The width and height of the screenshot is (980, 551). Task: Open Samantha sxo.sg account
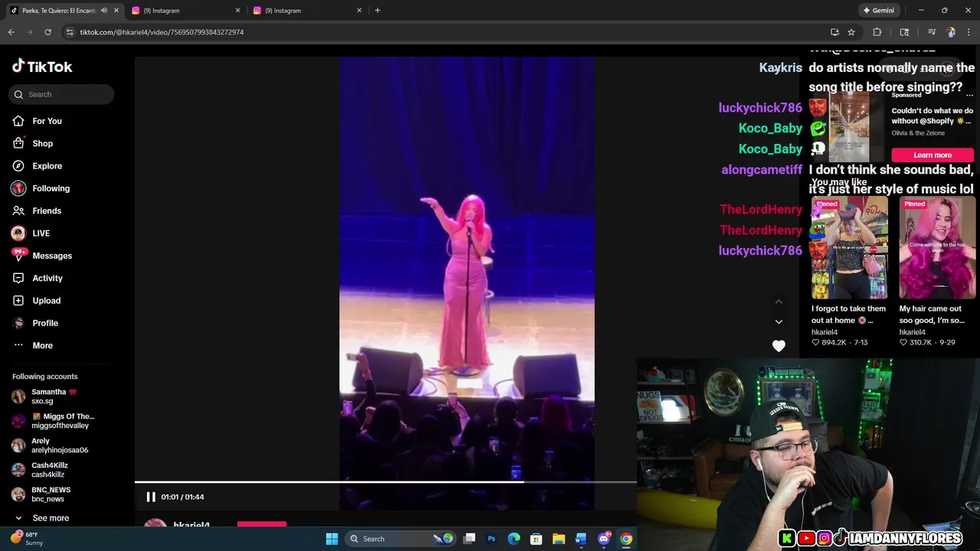tap(54, 396)
